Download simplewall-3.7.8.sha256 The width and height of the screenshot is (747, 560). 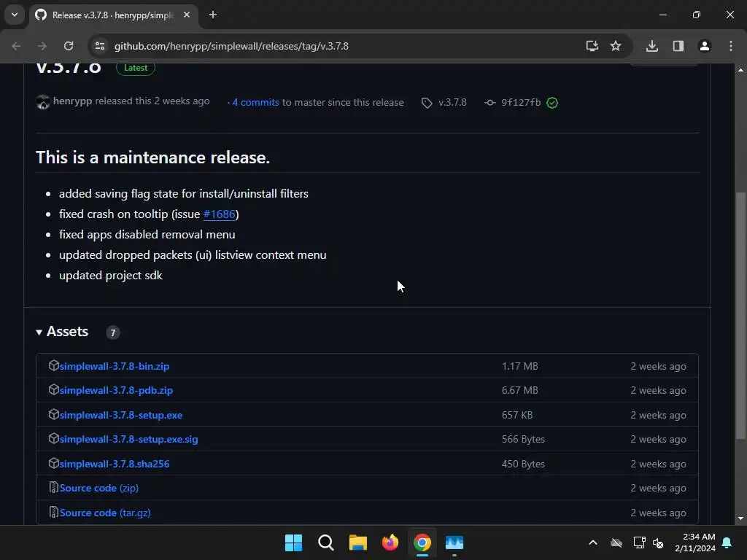(x=115, y=464)
